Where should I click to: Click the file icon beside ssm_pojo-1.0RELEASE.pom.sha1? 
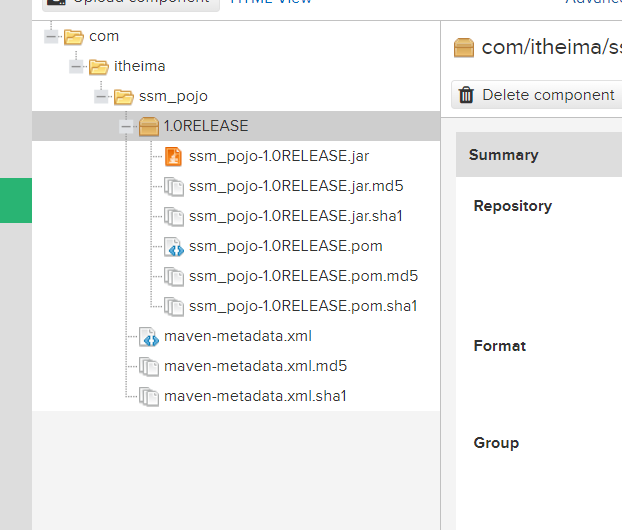(174, 307)
